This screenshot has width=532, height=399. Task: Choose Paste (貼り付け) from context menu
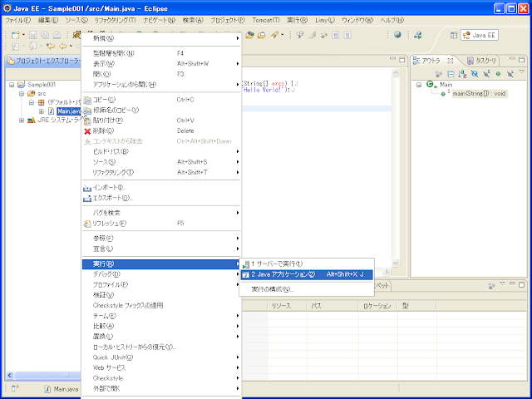point(161,121)
